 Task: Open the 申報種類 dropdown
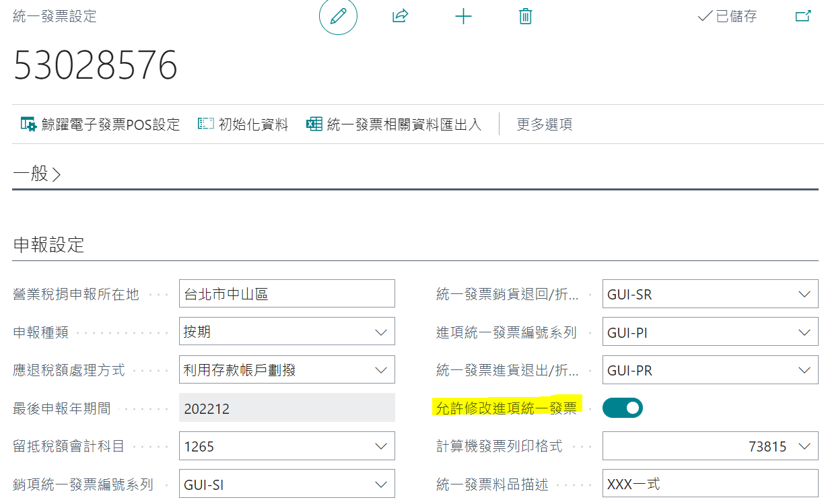click(x=381, y=332)
